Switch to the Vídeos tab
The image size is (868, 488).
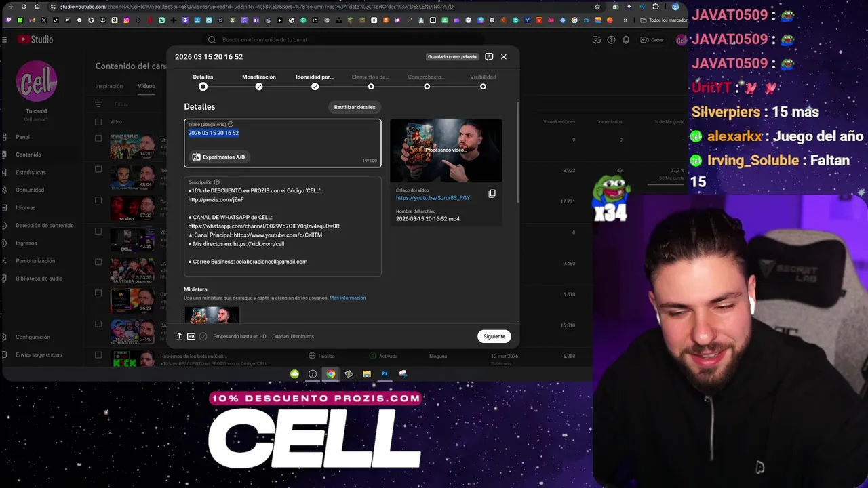[x=146, y=86]
